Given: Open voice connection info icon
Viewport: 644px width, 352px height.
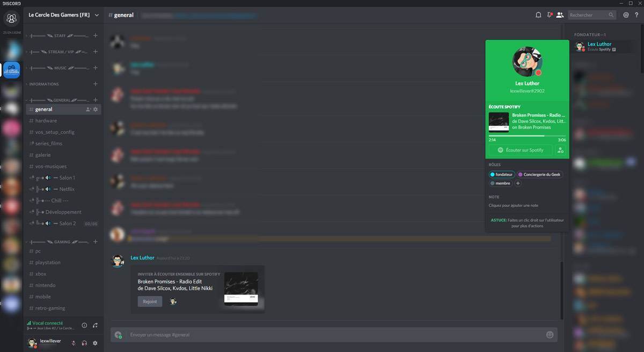Looking at the screenshot, I should pos(84,325).
